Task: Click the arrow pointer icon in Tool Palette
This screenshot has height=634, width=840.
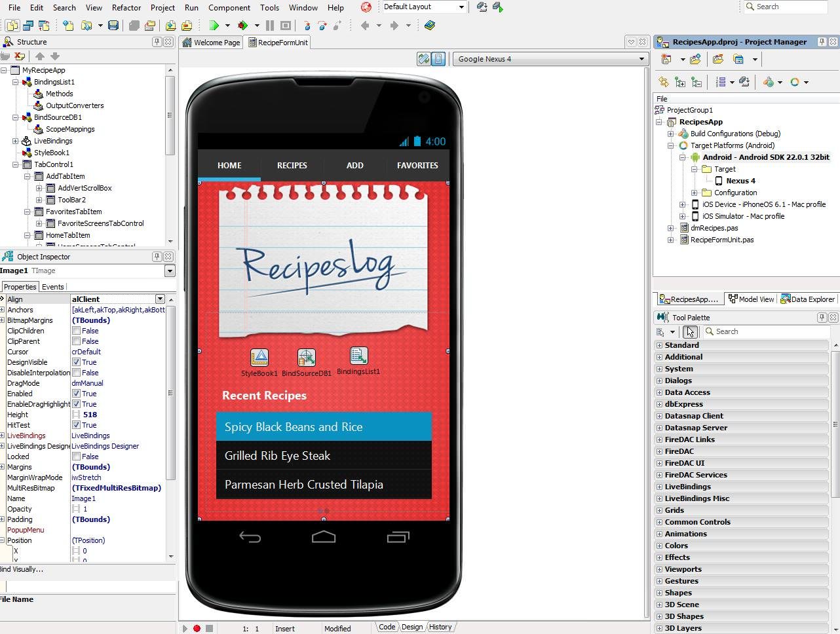Action: click(x=690, y=332)
